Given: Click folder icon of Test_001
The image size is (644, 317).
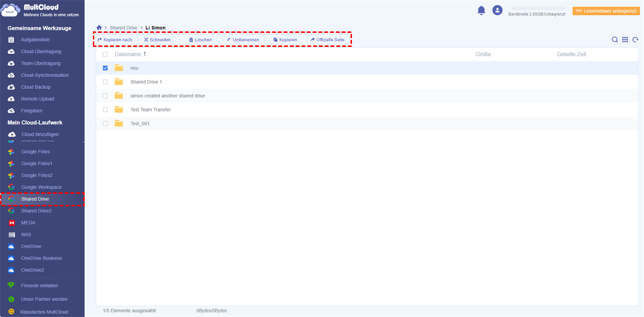Looking at the screenshot, I should coord(119,124).
